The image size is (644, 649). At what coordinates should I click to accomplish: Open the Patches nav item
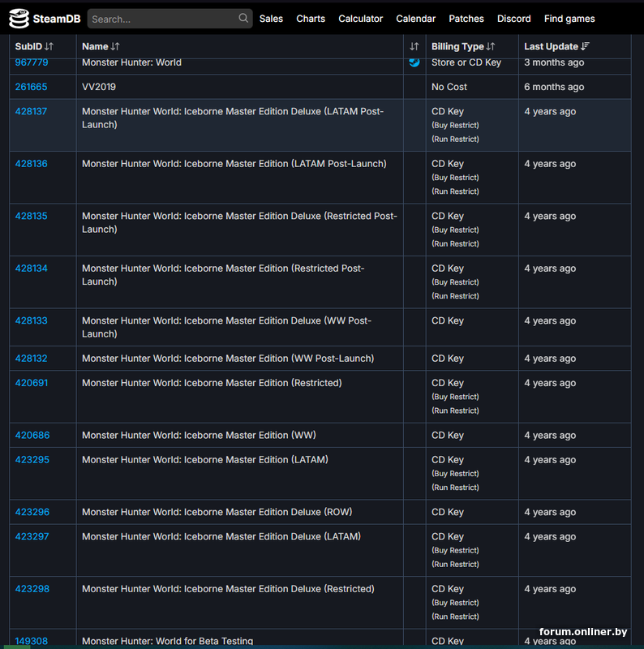click(x=466, y=19)
